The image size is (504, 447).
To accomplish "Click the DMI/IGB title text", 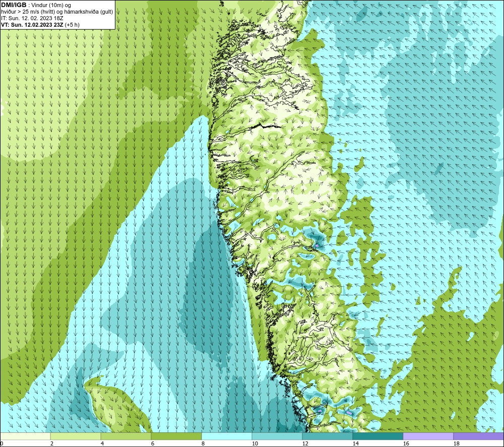I will pos(14,5).
